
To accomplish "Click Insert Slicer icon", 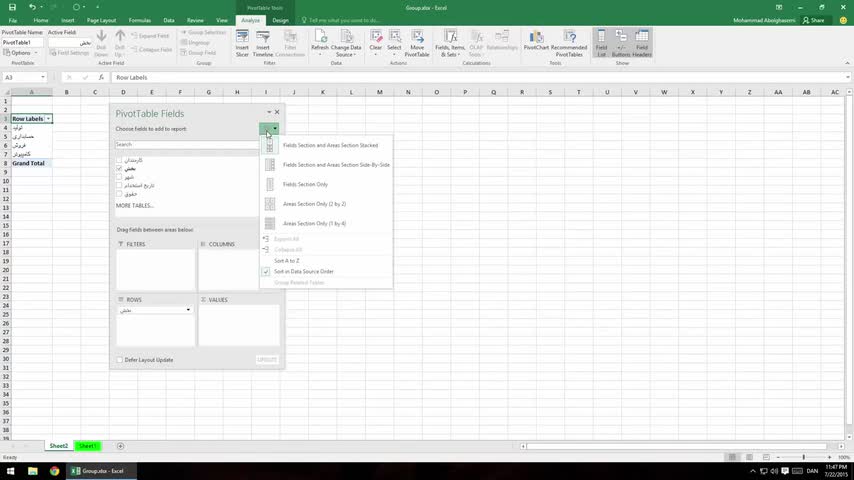I will 242,44.
